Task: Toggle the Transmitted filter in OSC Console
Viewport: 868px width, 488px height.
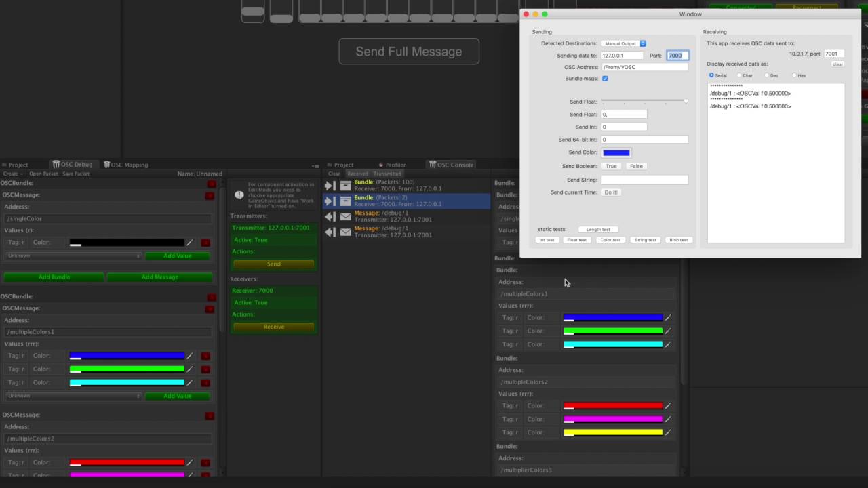Action: tap(387, 174)
